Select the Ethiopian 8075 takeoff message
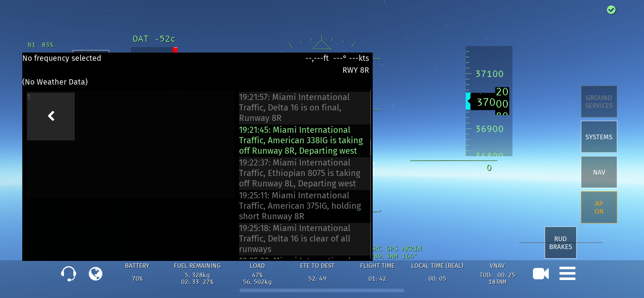Image resolution: width=644 pixels, height=298 pixels. [304, 173]
